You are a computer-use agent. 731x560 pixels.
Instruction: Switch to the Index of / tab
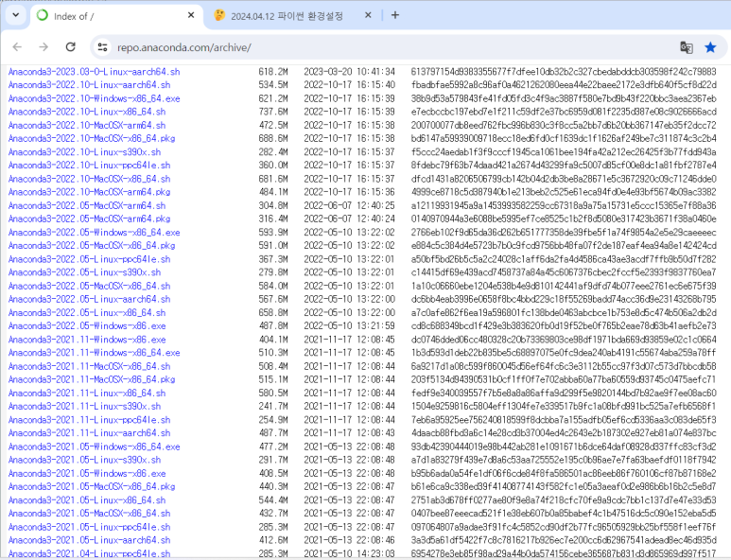(x=116, y=16)
